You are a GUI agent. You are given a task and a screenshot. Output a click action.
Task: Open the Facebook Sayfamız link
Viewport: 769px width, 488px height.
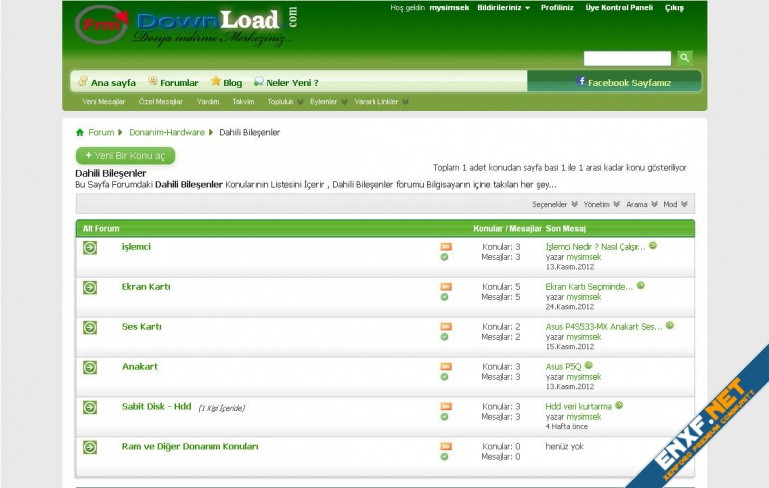(x=623, y=82)
